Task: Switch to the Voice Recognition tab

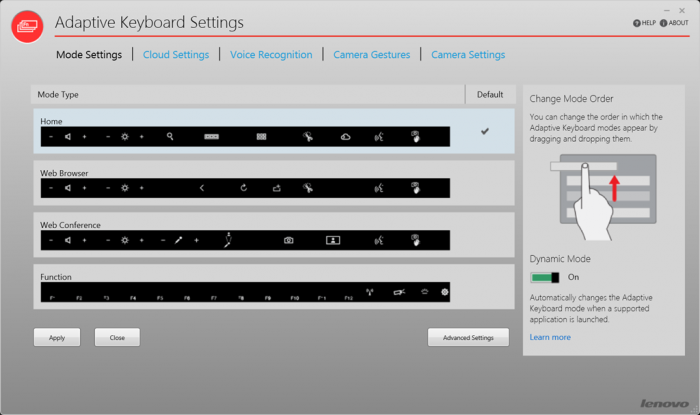Action: [x=271, y=55]
